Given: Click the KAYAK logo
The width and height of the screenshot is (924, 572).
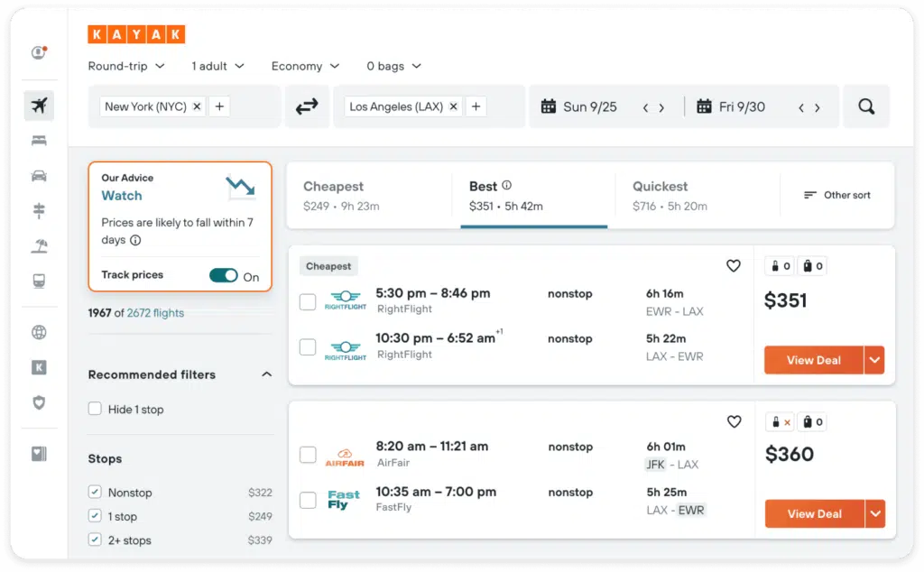Looking at the screenshot, I should pyautogui.click(x=136, y=34).
